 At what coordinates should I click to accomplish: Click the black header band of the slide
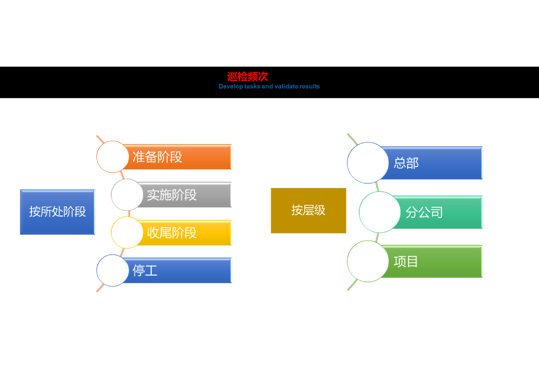tap(73, 82)
